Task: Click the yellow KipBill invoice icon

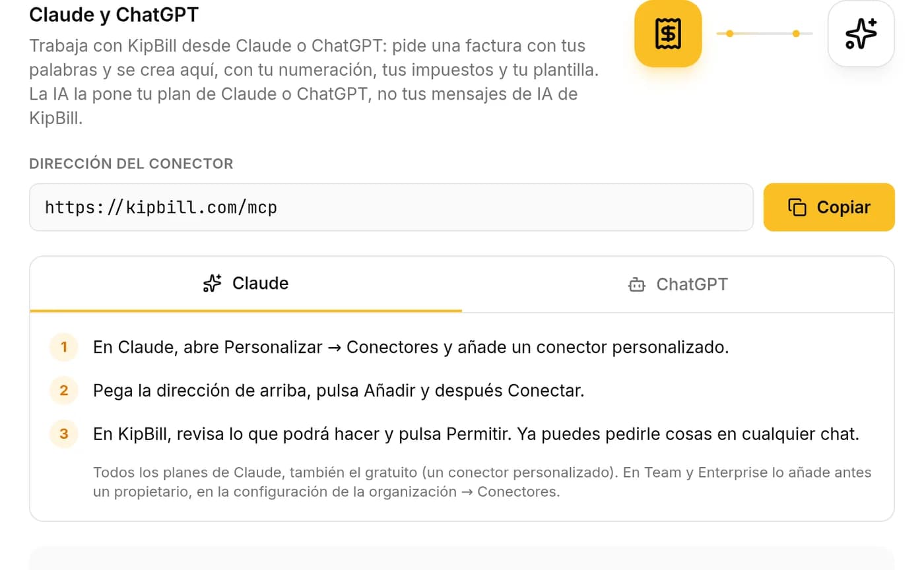Action: (668, 34)
